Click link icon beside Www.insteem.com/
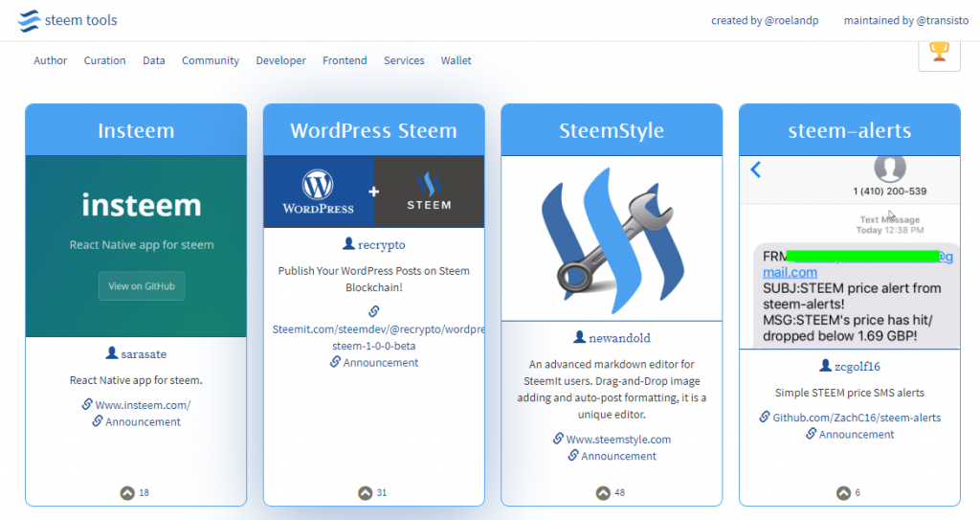This screenshot has width=980, height=520. (x=87, y=404)
